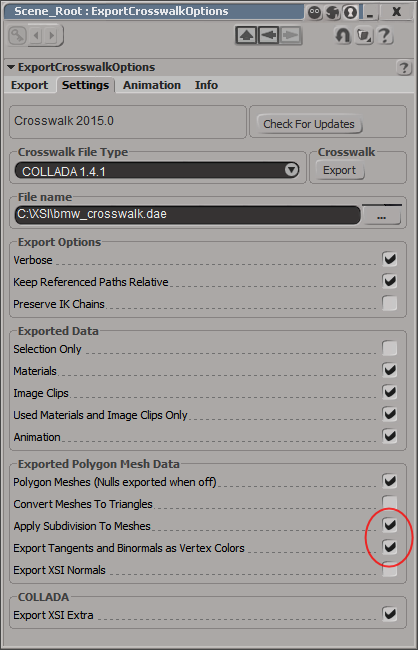This screenshot has width=418, height=650.
Task: Click the load/save preset icon beside help
Action: [364, 36]
